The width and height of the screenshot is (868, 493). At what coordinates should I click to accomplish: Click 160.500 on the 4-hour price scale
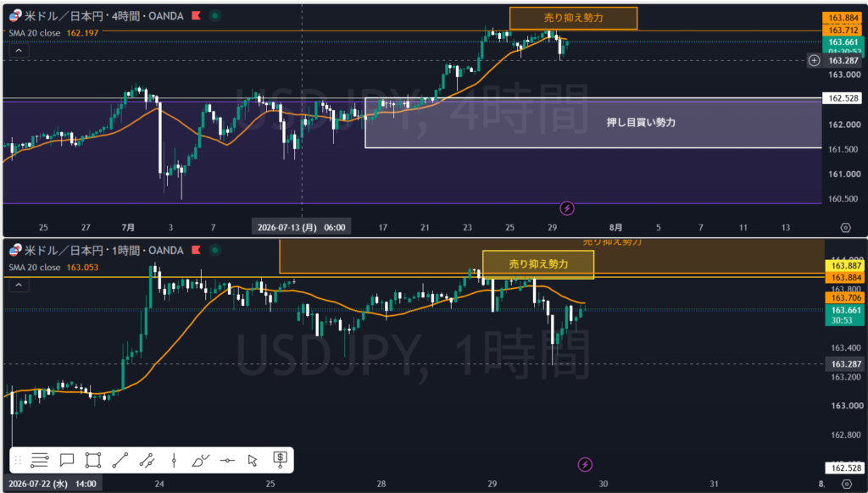844,198
